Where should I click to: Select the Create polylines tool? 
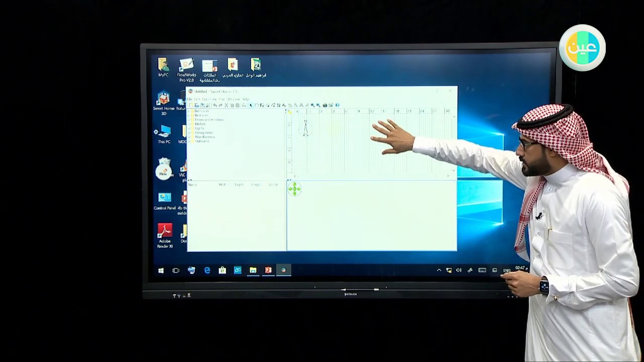click(273, 105)
